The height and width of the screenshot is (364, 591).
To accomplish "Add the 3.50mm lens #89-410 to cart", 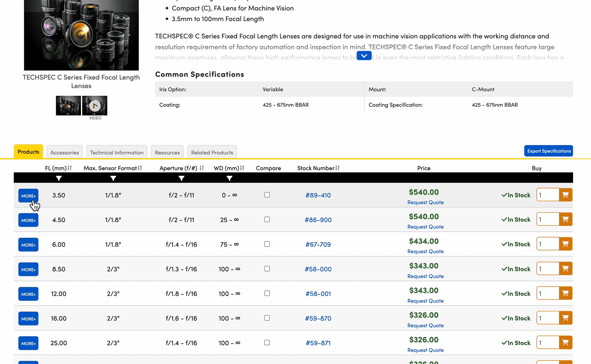I will click(x=565, y=195).
